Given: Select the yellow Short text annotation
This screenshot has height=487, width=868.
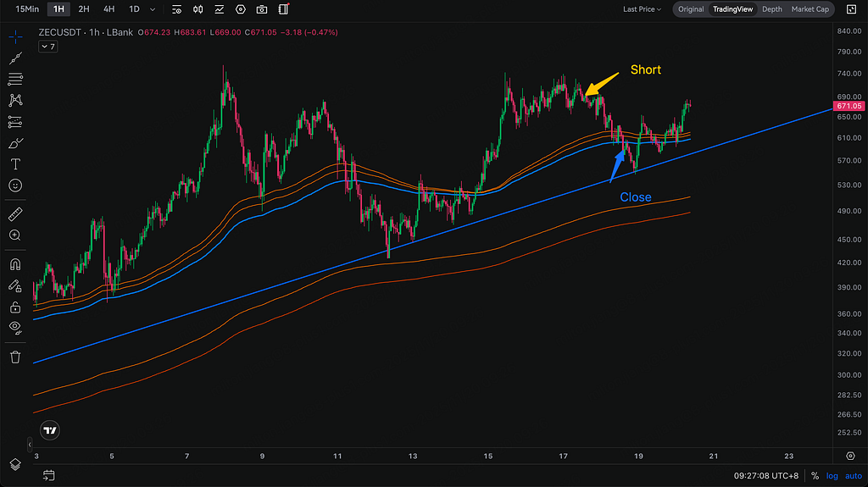Looking at the screenshot, I should [x=645, y=69].
